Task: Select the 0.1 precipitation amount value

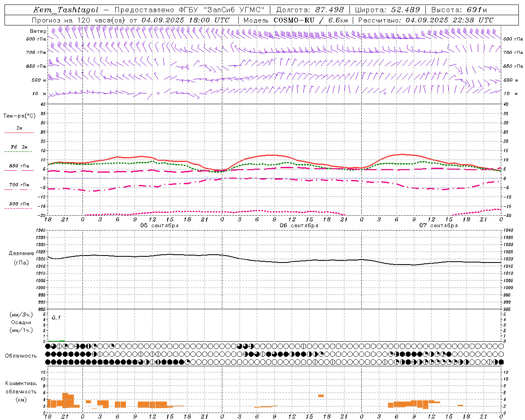Action: point(56,317)
